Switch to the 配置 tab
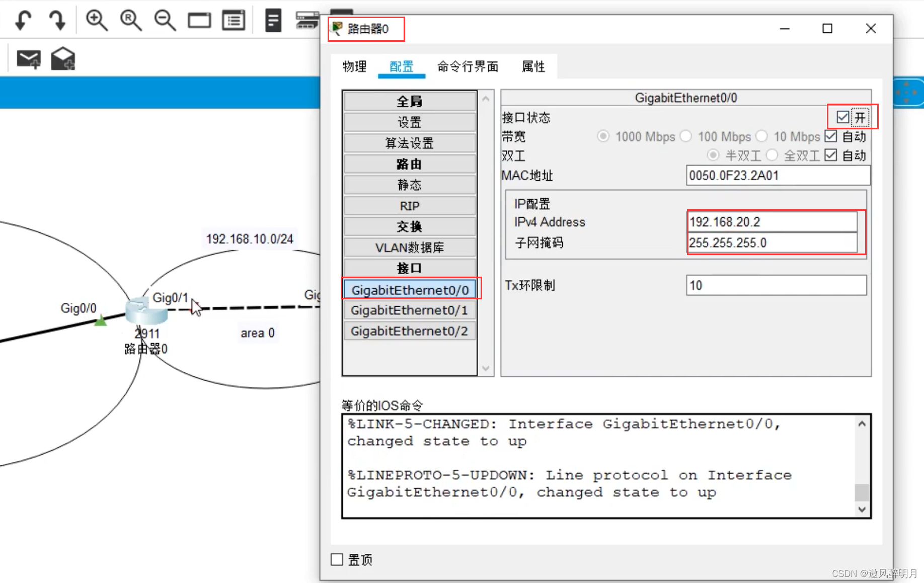Viewport: 924px width, 583px height. click(x=401, y=66)
